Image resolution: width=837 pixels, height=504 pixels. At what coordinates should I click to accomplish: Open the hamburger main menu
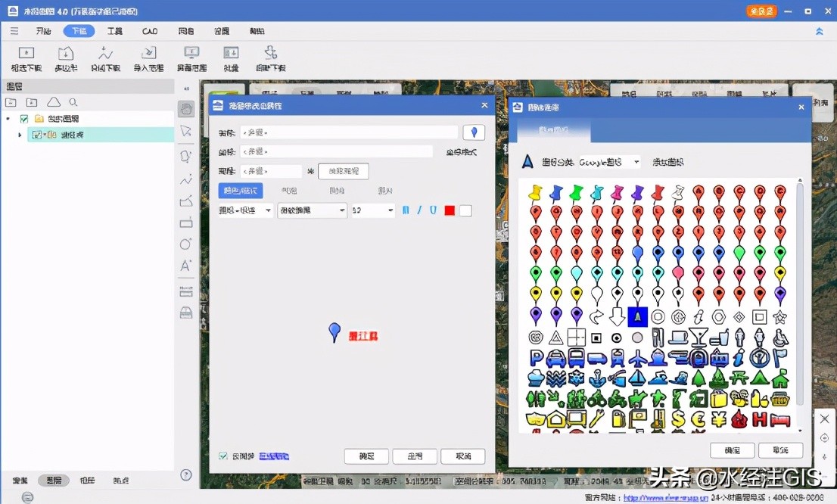pyautogui.click(x=14, y=31)
